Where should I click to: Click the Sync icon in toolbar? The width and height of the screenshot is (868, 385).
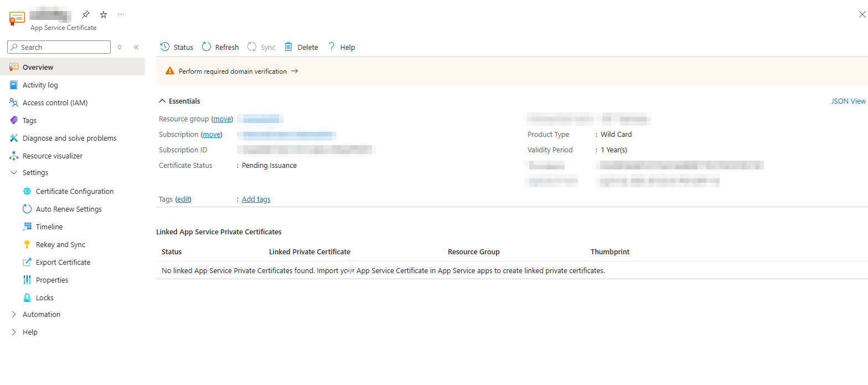(252, 47)
